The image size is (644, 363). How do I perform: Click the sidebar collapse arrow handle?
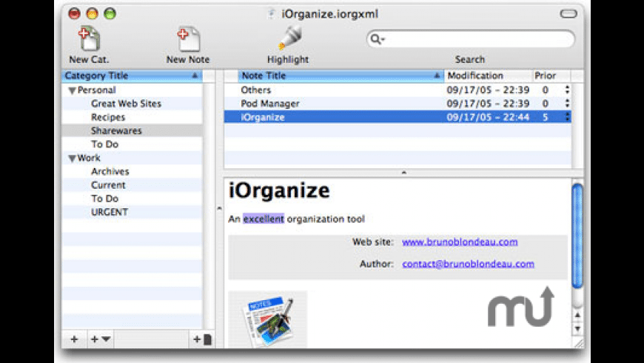click(x=219, y=208)
